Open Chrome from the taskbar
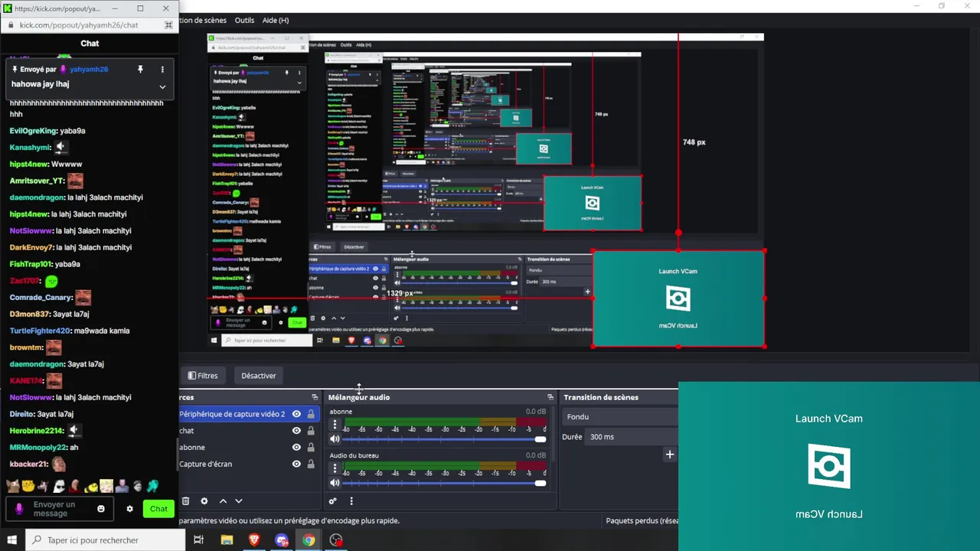The height and width of the screenshot is (551, 980). [x=309, y=540]
